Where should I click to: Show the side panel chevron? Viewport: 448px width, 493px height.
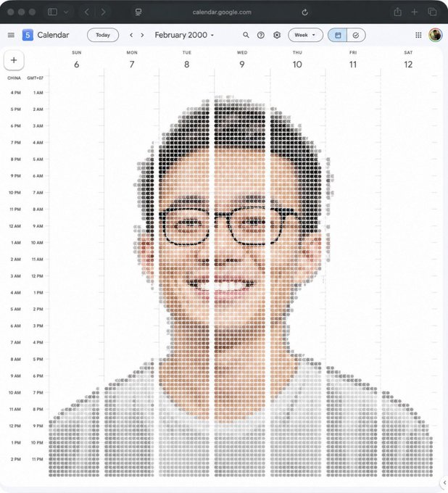click(x=444, y=483)
